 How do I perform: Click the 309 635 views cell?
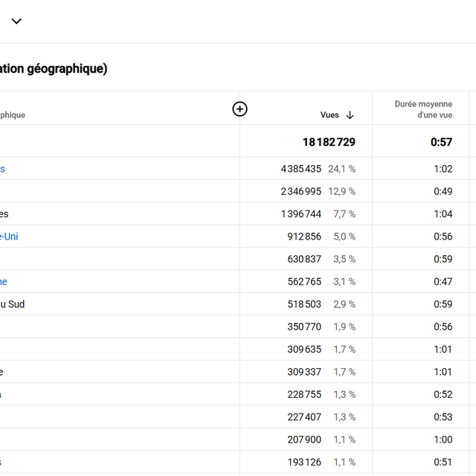coord(304,350)
